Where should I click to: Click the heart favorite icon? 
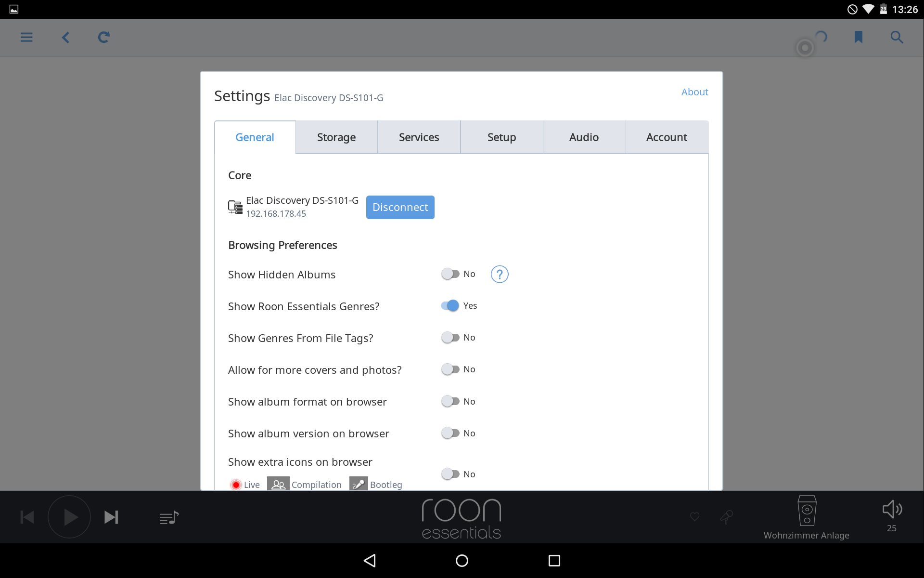(694, 517)
